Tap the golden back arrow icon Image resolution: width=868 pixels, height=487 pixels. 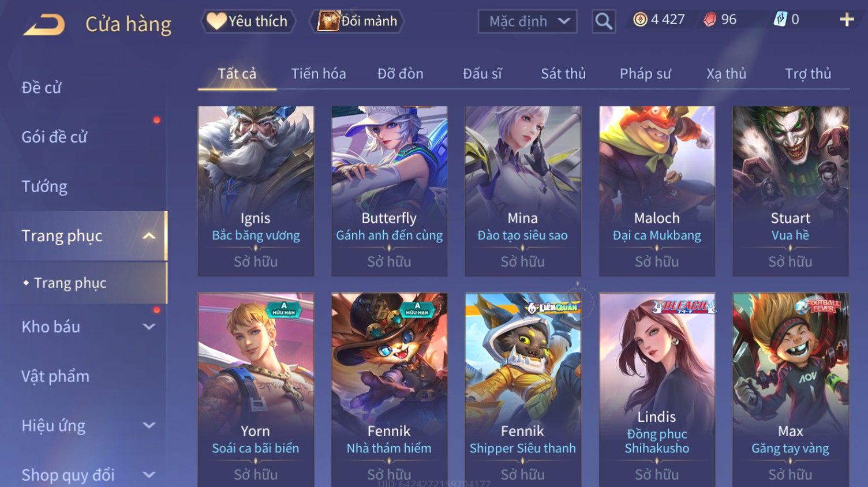tap(44, 25)
